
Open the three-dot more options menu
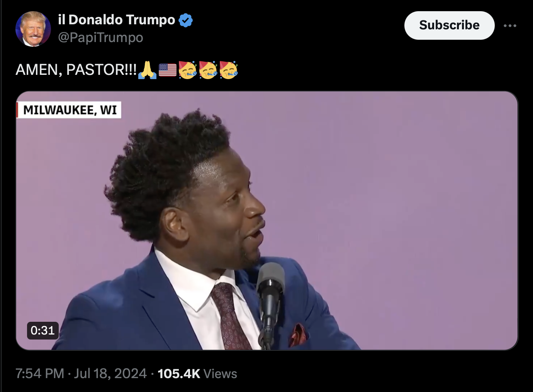click(510, 25)
